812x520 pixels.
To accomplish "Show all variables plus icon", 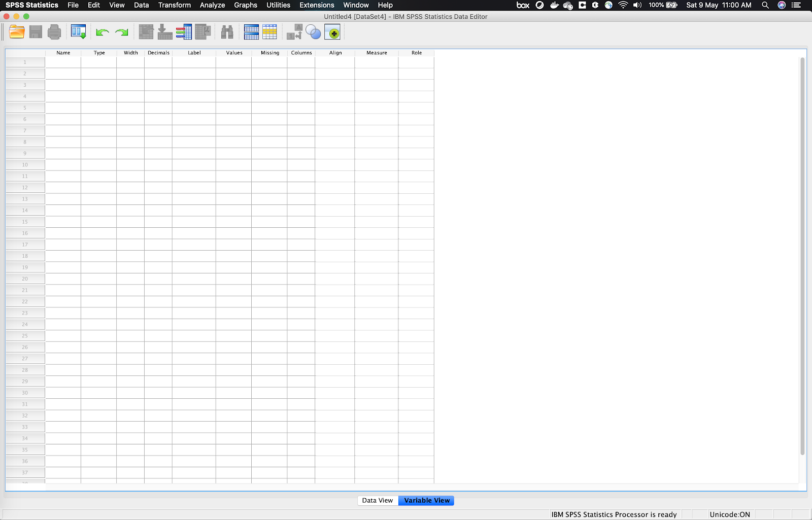I will [332, 32].
